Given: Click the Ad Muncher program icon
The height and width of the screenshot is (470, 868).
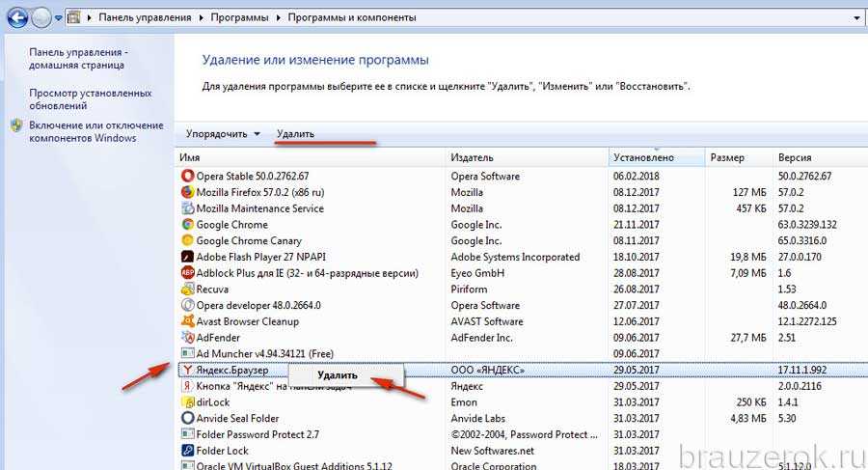Looking at the screenshot, I should (188, 353).
